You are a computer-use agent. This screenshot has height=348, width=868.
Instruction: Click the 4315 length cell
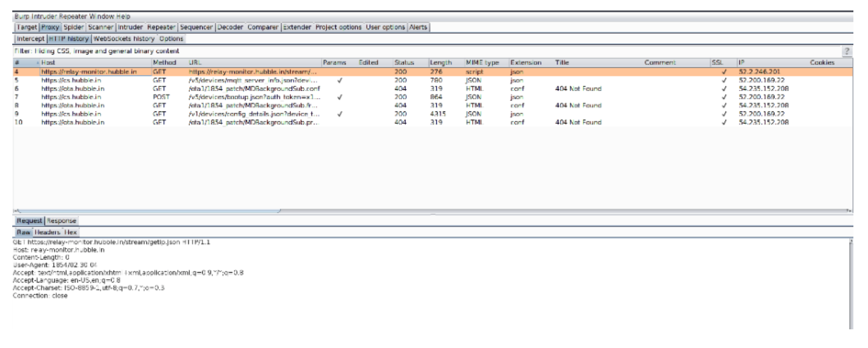point(438,114)
